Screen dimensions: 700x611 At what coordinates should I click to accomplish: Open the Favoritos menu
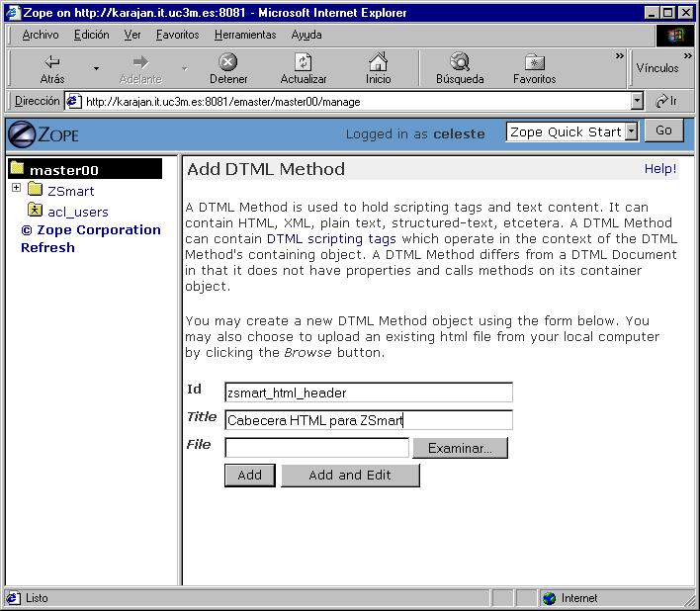[177, 35]
